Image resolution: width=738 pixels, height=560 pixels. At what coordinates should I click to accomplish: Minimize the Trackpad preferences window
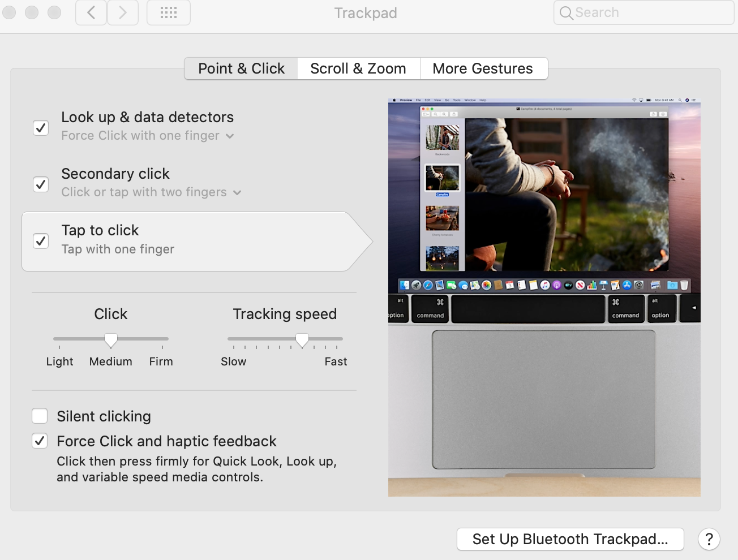click(32, 12)
